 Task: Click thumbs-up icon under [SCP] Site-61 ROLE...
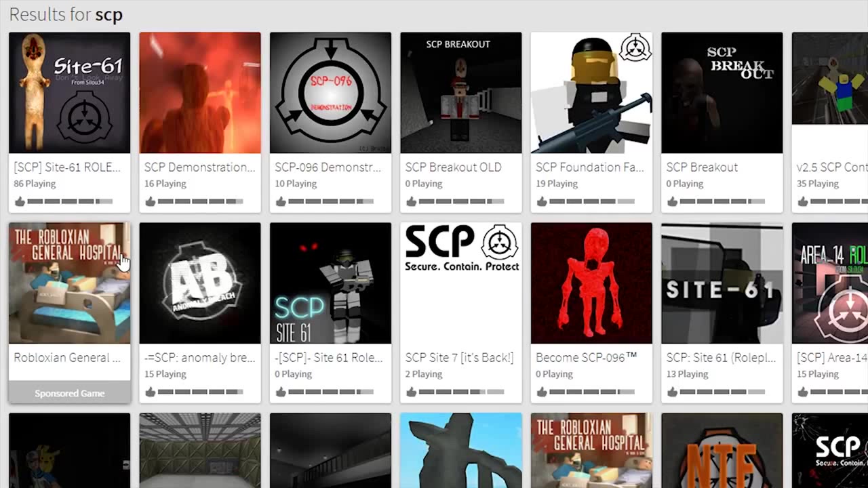coord(20,201)
